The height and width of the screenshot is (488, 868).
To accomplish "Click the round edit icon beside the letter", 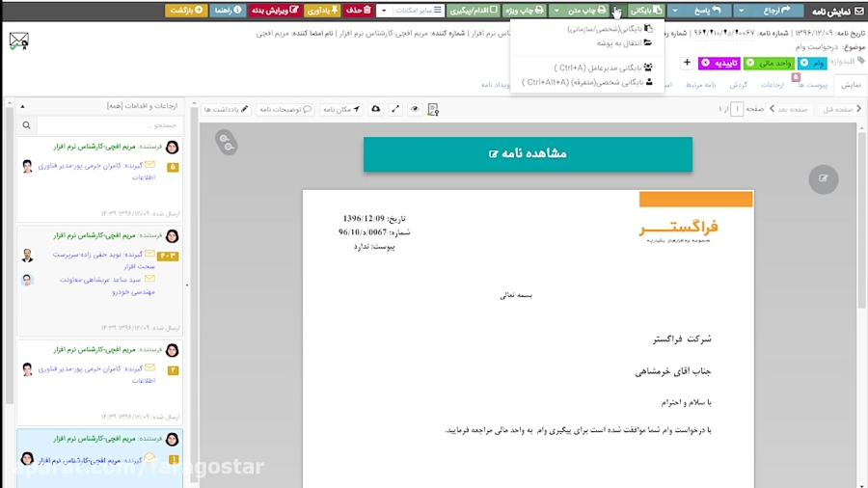I will click(x=823, y=178).
